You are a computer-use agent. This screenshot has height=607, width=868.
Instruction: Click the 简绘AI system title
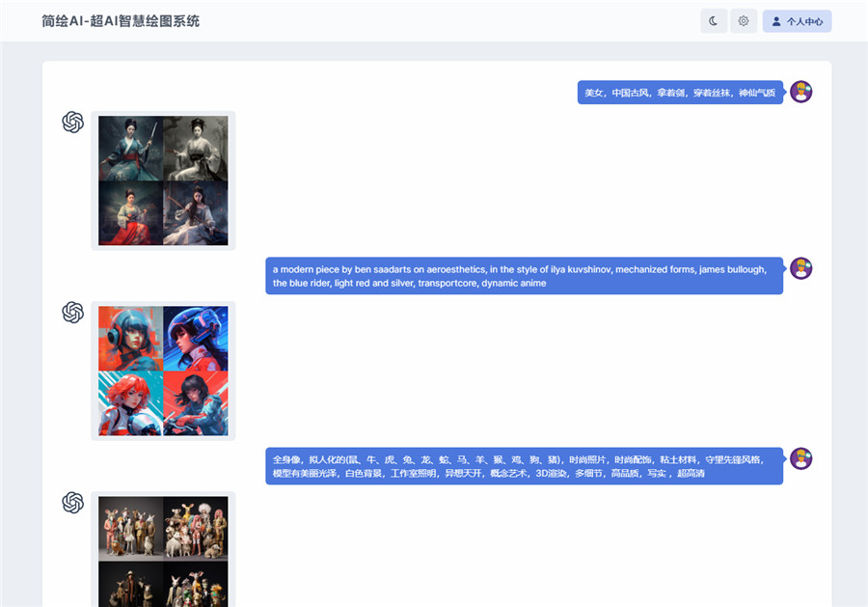coord(118,20)
